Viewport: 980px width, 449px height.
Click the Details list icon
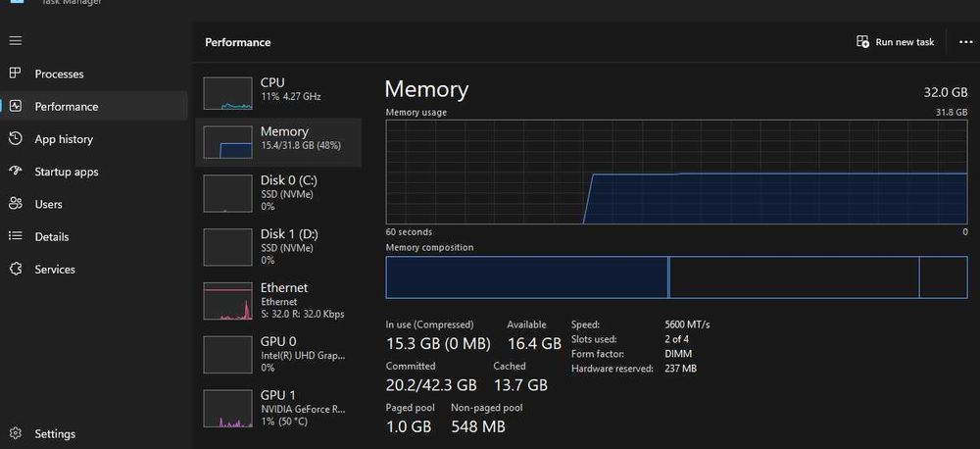pos(16,236)
